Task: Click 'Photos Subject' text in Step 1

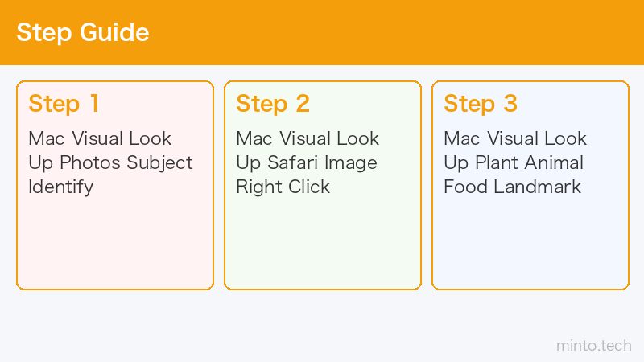Action: click(x=126, y=163)
